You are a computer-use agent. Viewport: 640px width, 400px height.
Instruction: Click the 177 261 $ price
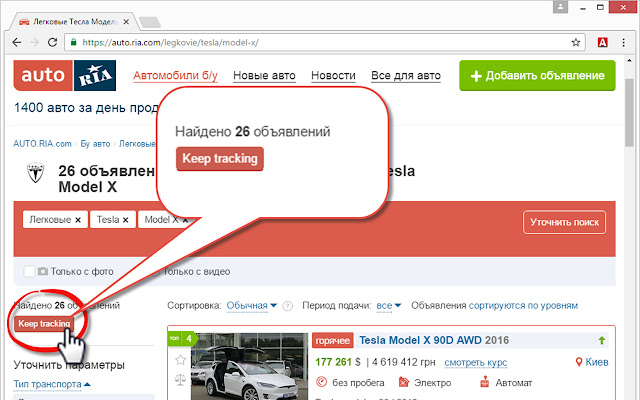point(338,362)
